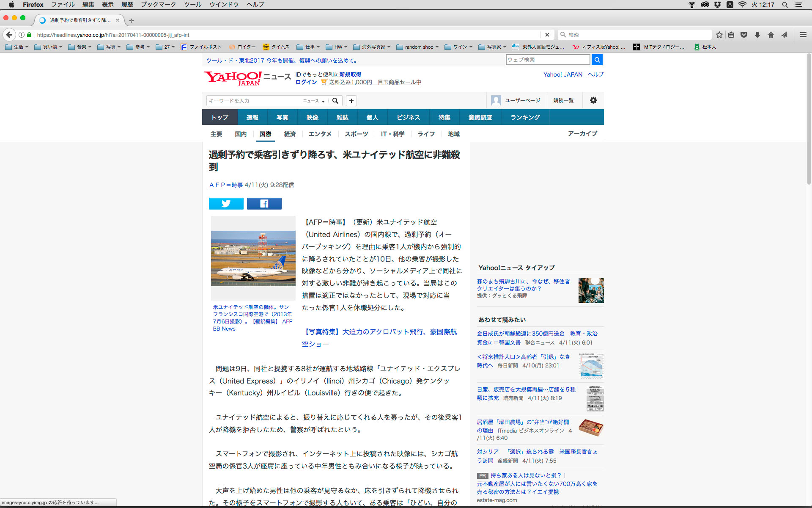Click the blue web search magnifier button

click(597, 60)
